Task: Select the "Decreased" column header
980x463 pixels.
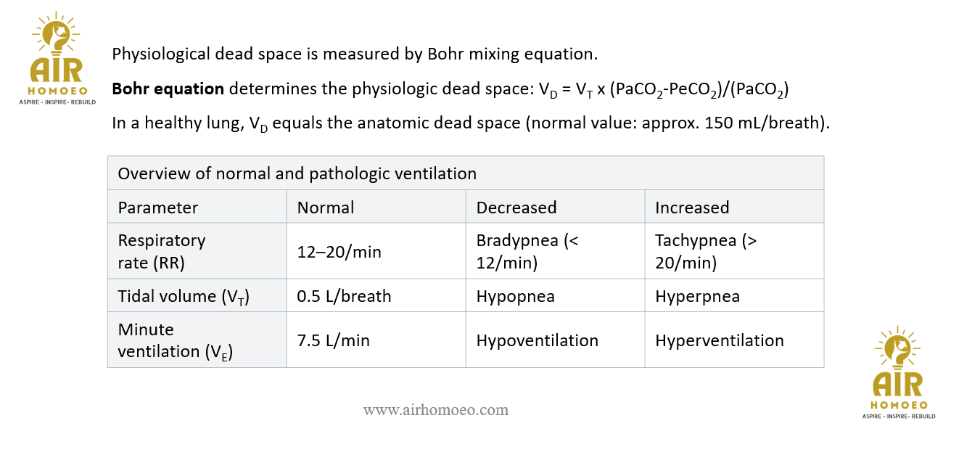Action: point(516,208)
